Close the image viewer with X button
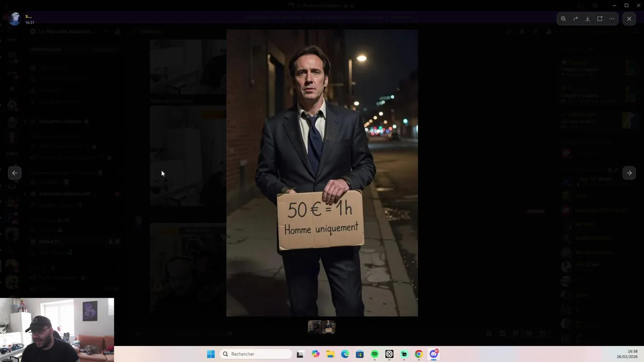 coord(629,19)
